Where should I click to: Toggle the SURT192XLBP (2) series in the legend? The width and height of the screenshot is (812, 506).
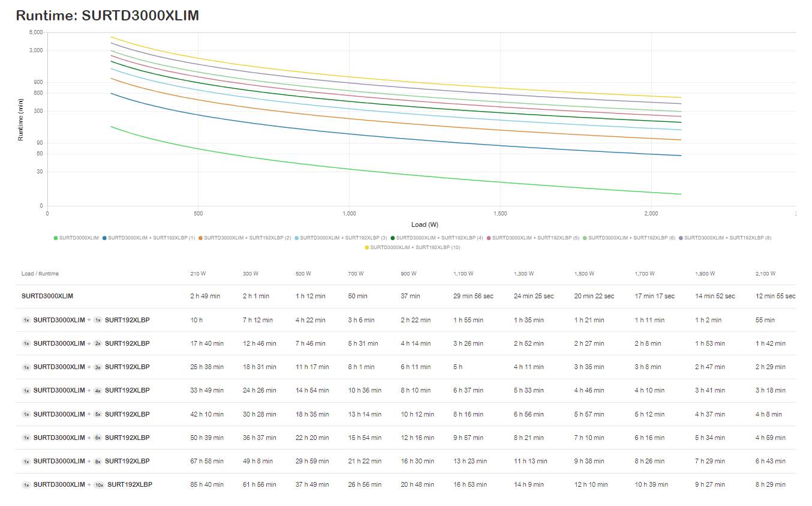[x=245, y=238]
